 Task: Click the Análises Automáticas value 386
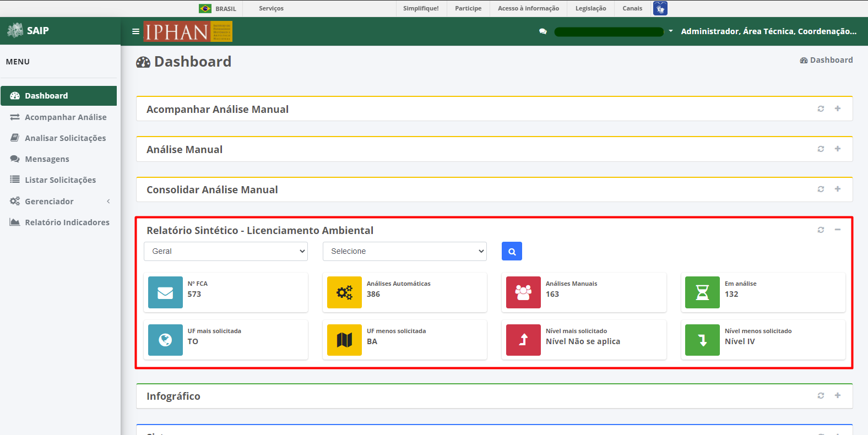click(x=373, y=294)
